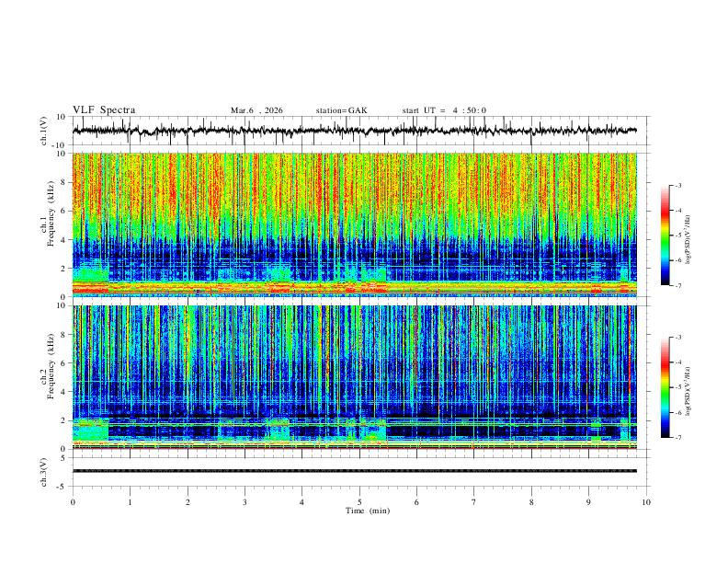Click the 'ch.1(V)' waveform axis label
Screen dimensions: 728x563
pos(44,131)
